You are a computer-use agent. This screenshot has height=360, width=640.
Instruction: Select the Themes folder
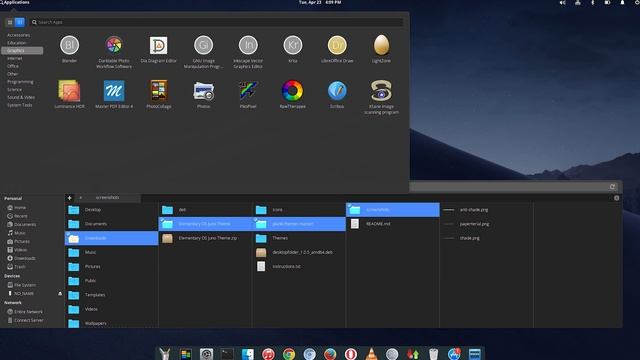[x=299, y=238]
